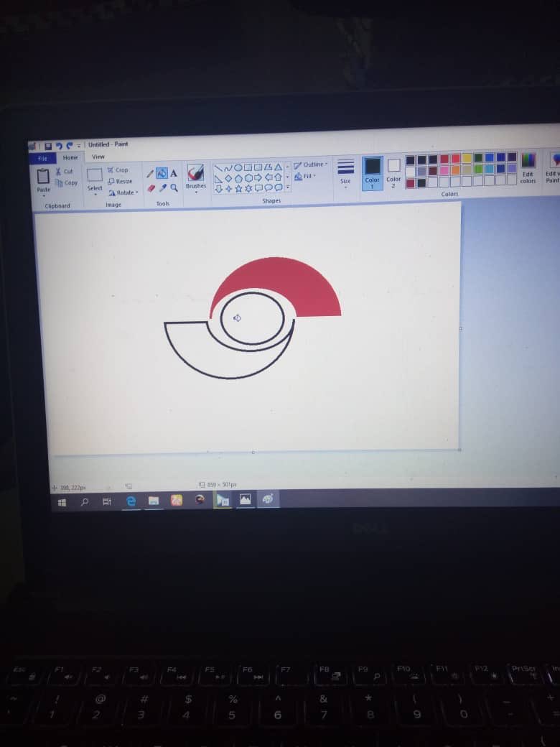Select the Color picker eyedropper tool
The height and width of the screenshot is (747, 560).
click(x=163, y=187)
